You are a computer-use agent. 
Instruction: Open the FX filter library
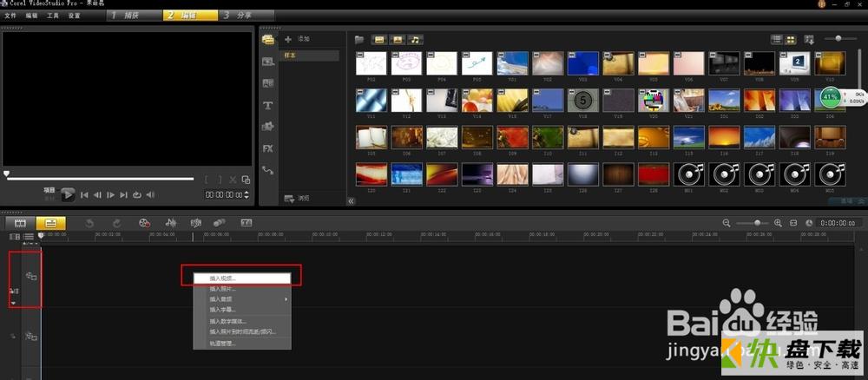pos(268,148)
